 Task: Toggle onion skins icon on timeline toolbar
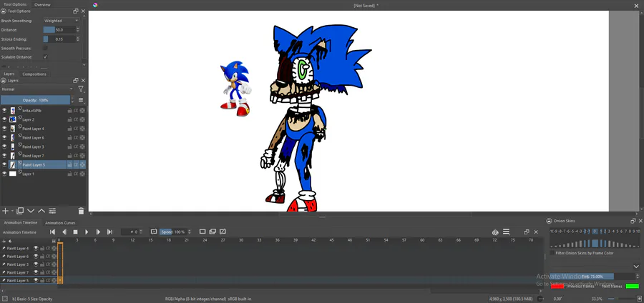click(495, 232)
